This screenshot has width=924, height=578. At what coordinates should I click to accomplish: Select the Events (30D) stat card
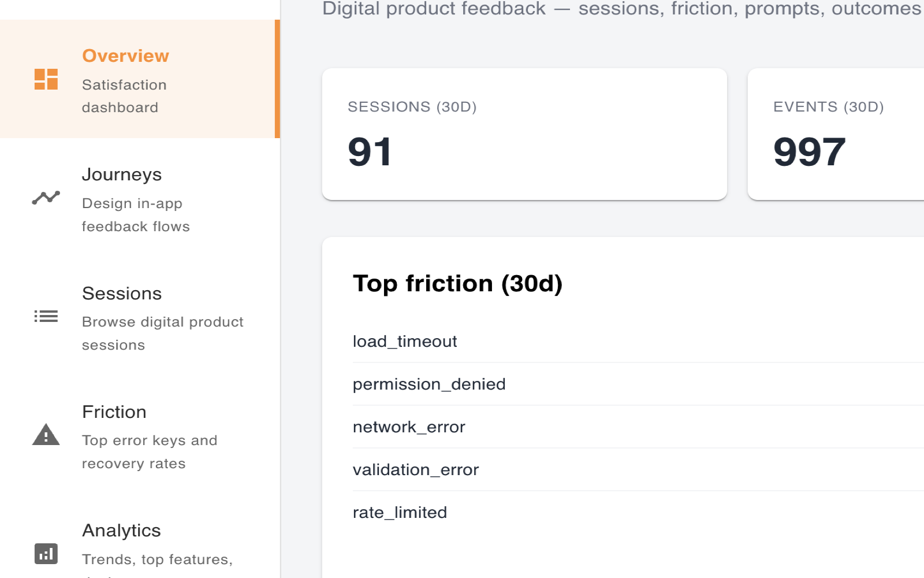click(836, 134)
